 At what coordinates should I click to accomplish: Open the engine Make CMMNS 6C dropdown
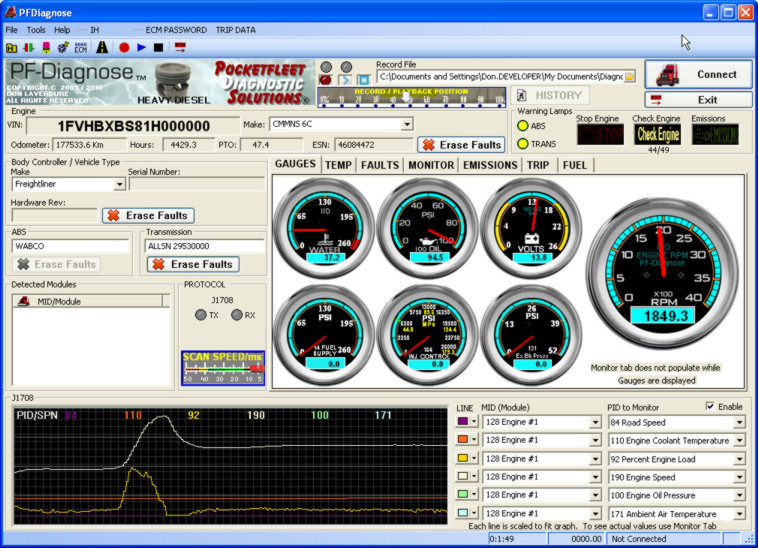(x=407, y=125)
